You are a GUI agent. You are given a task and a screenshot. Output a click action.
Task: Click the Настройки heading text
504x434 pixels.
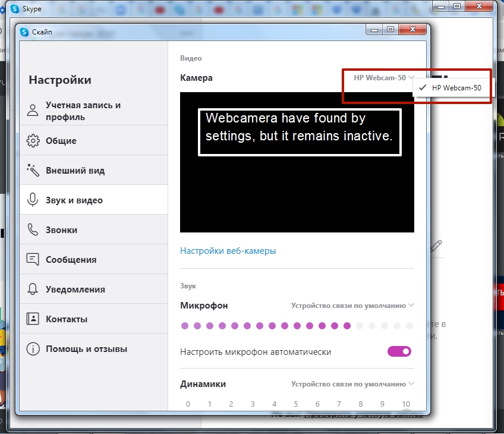point(60,80)
